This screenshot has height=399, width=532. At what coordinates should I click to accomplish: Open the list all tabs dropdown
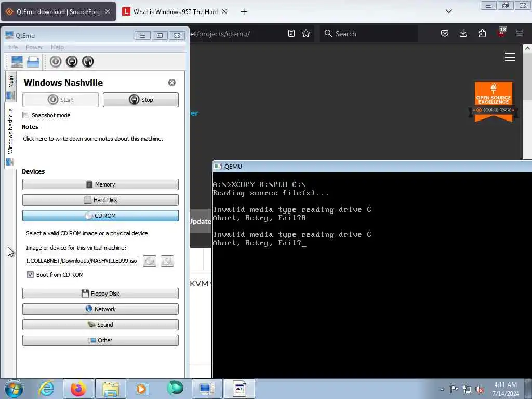point(448,11)
